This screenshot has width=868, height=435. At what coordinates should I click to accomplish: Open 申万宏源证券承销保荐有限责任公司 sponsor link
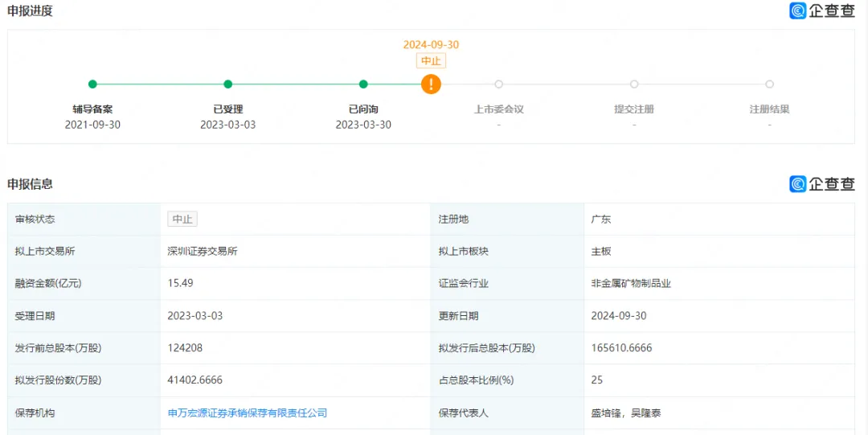tap(247, 412)
